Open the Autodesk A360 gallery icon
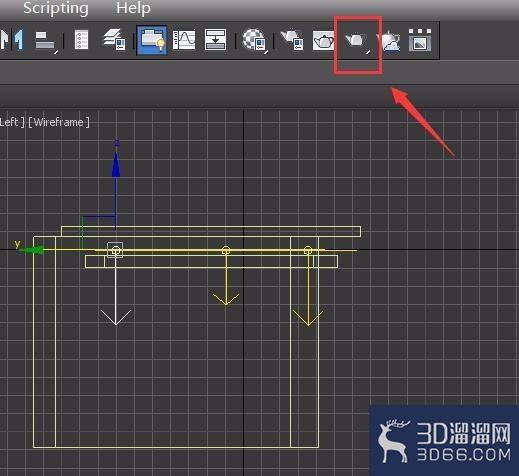The height and width of the screenshot is (476, 519). click(x=420, y=40)
